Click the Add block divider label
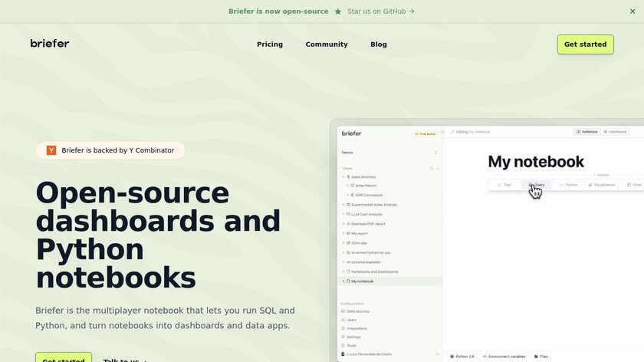Viewport: 644px width, 362px height. [602, 175]
